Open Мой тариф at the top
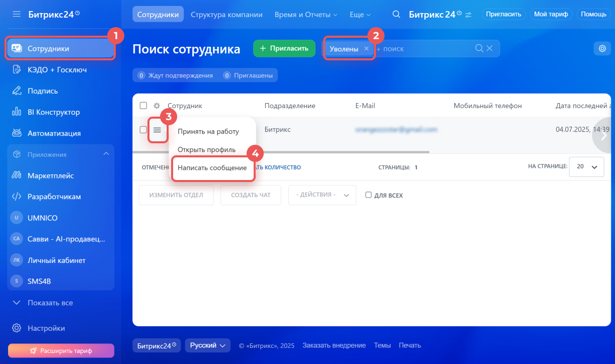 [x=551, y=14]
